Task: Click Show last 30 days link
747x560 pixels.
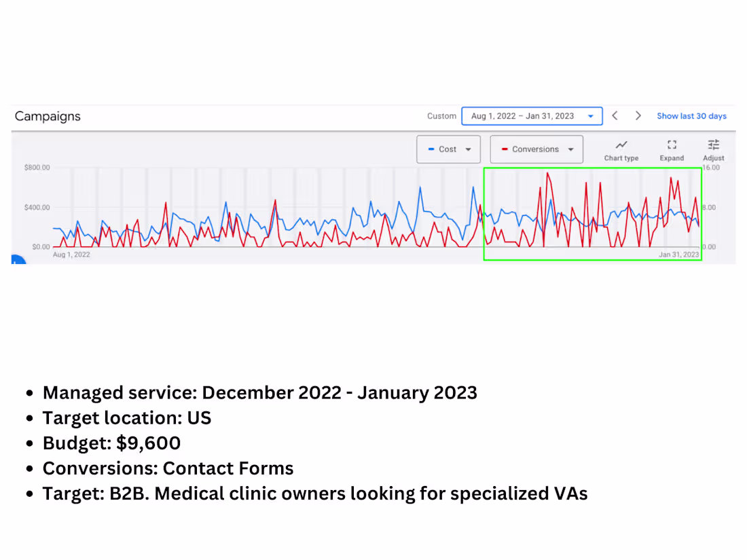Action: pyautogui.click(x=691, y=115)
